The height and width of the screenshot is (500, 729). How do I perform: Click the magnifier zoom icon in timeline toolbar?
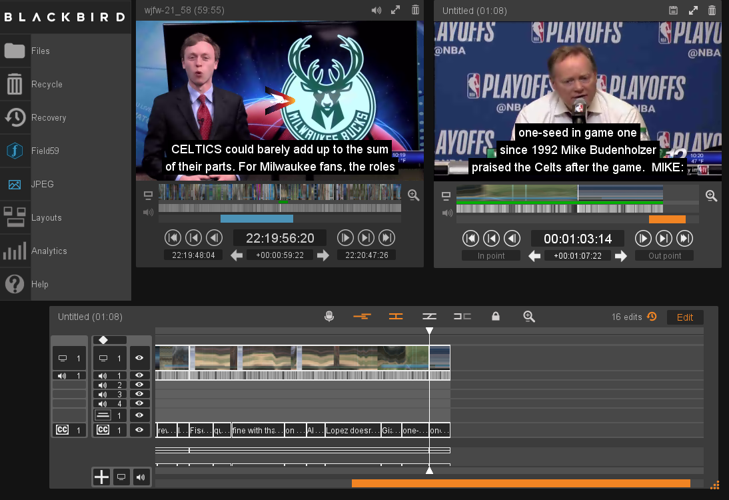(529, 317)
